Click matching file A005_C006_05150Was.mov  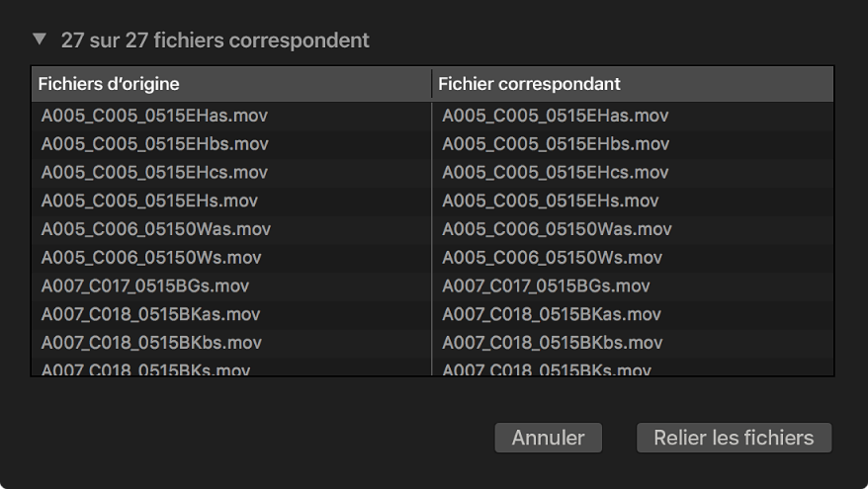tap(557, 229)
